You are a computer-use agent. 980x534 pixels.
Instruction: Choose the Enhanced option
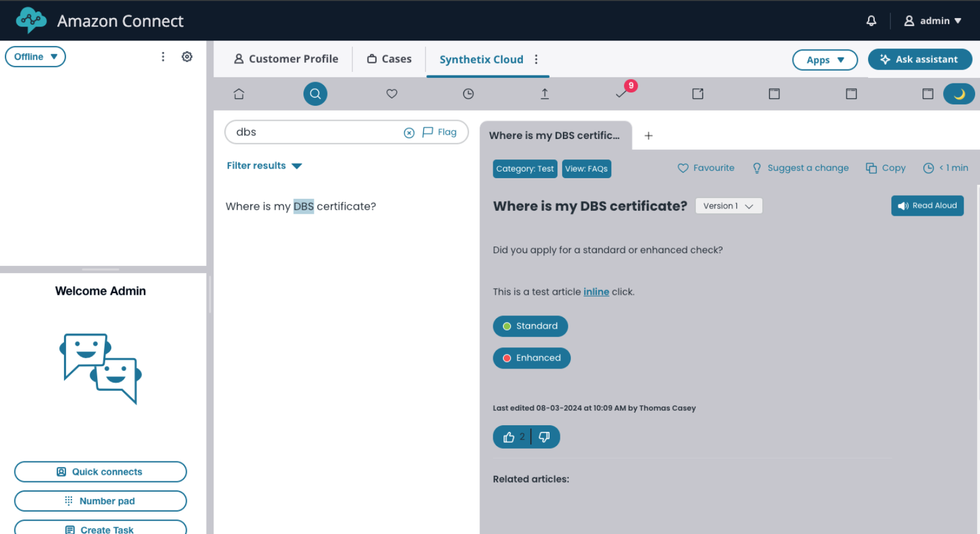tap(531, 358)
